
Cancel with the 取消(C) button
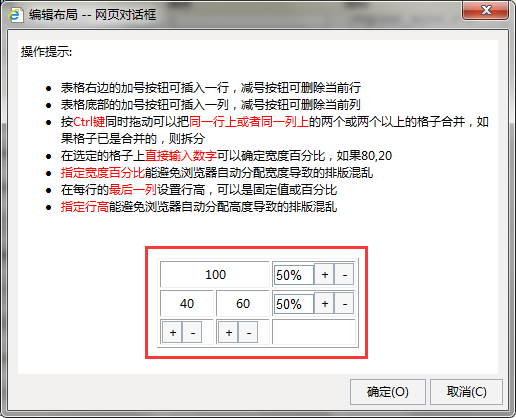[466, 392]
